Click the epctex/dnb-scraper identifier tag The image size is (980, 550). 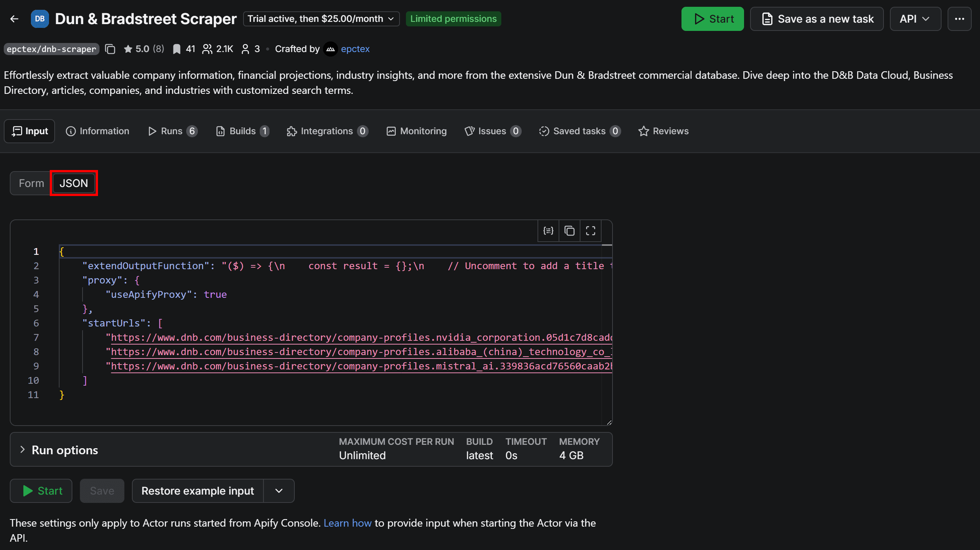coord(51,49)
